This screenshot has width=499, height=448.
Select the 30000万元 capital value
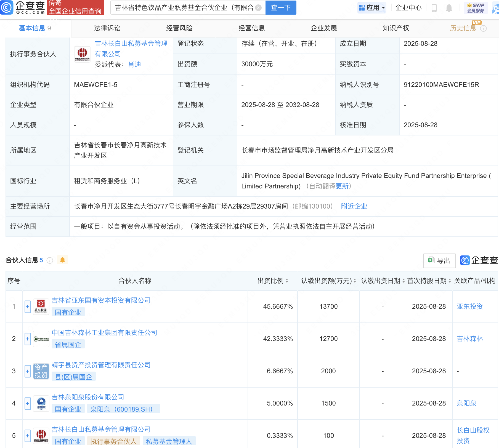coord(257,64)
